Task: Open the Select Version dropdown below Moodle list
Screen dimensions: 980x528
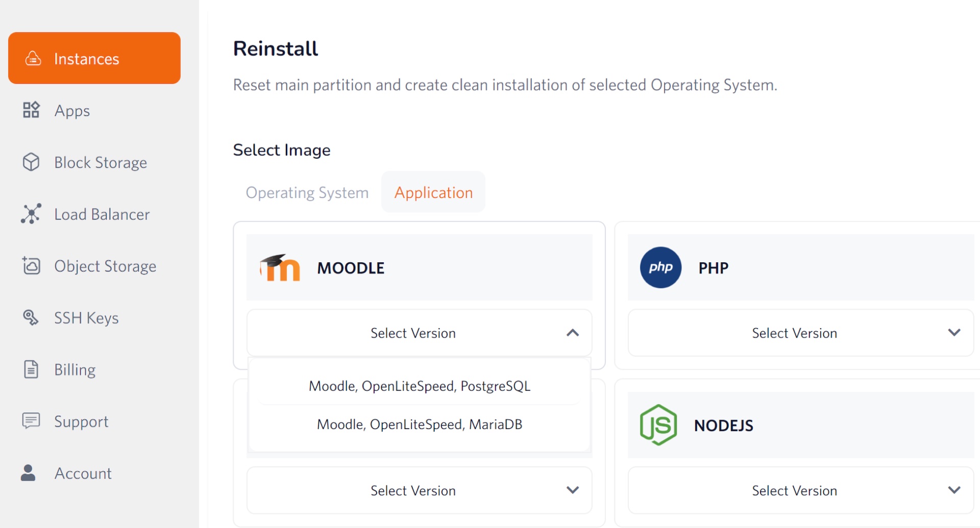Action: 572,490
